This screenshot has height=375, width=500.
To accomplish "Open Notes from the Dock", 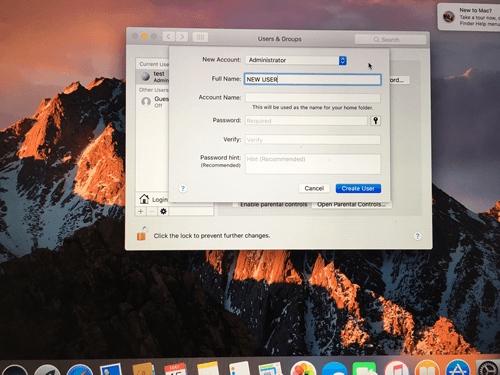I will click(x=208, y=369).
